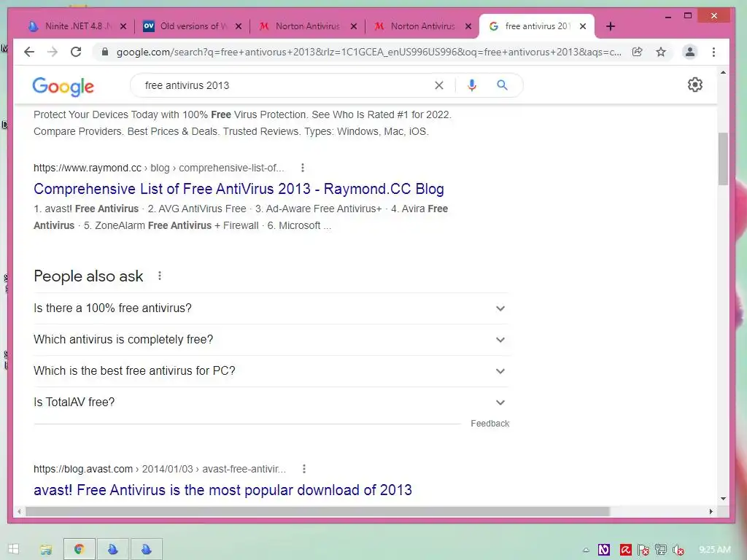Open options for blog.avast.com result
This screenshot has height=560, width=747.
304,469
